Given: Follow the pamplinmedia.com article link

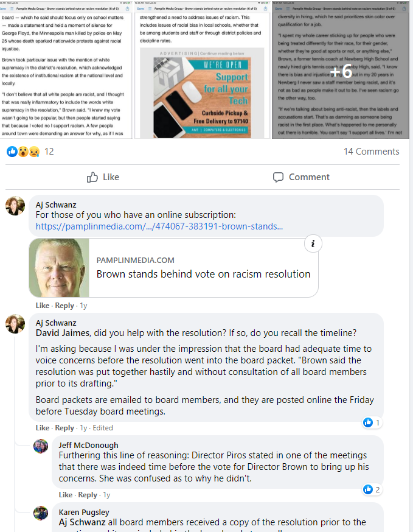Looking at the screenshot, I should pyautogui.click(x=159, y=226).
